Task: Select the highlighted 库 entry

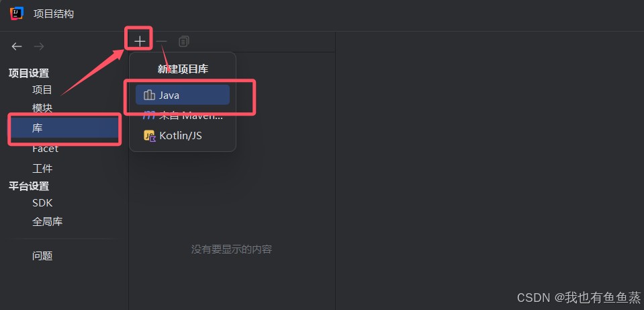Action: [64, 128]
